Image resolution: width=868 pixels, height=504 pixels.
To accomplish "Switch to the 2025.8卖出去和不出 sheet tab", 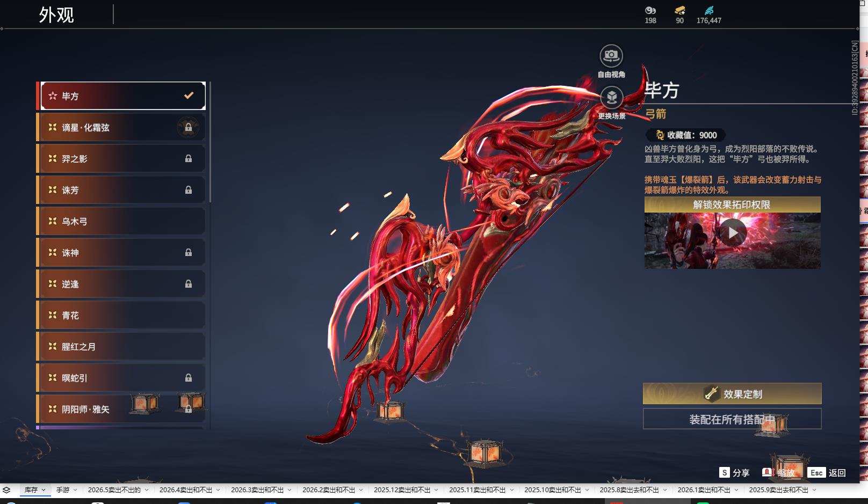I will click(x=629, y=490).
